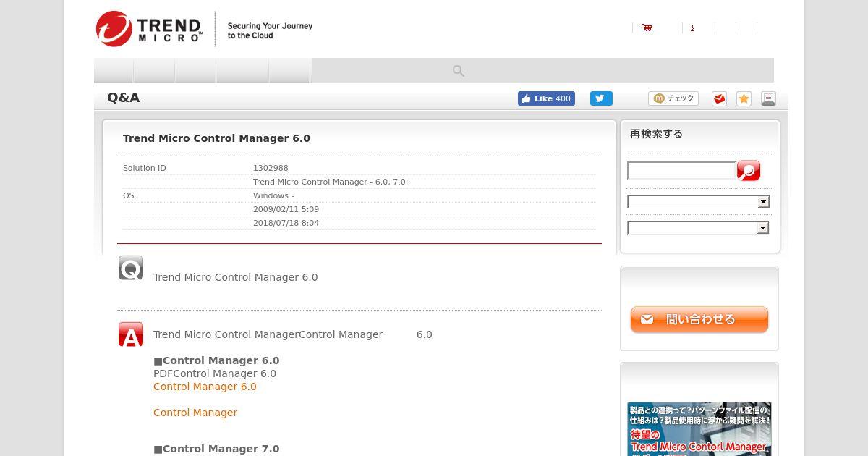Open the orange Control Manager 6.0 link
The image size is (868, 456).
(205, 387)
